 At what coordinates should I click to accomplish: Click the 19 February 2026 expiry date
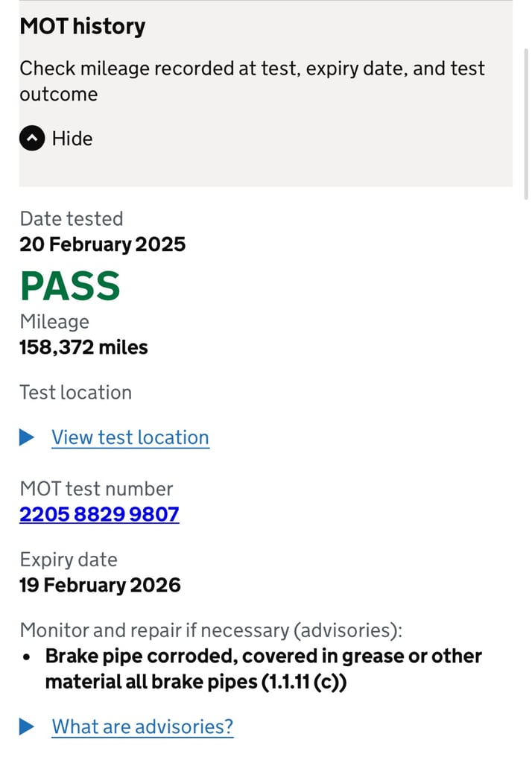100,585
